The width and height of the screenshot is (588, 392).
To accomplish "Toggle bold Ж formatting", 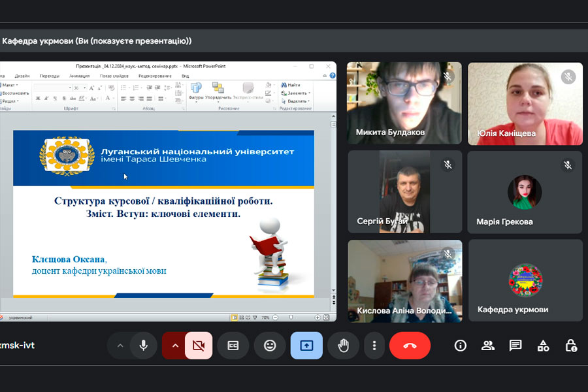I will click(x=38, y=98).
